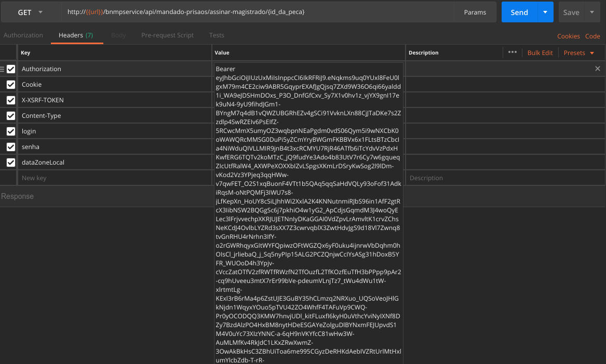Open the Send button dropdown arrow
606x364 pixels.
click(x=545, y=12)
